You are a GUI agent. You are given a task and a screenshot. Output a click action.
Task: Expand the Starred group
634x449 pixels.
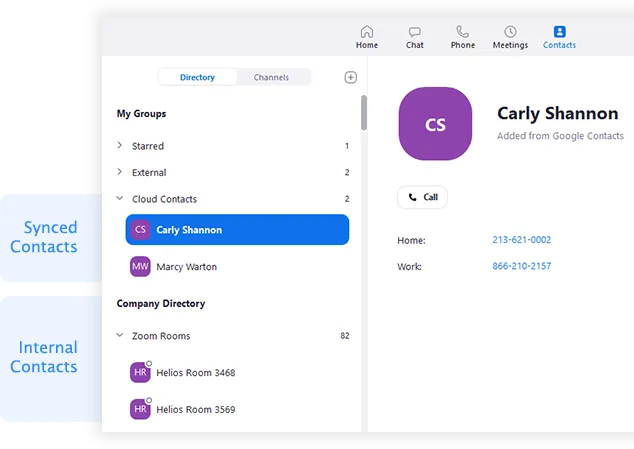[120, 146]
